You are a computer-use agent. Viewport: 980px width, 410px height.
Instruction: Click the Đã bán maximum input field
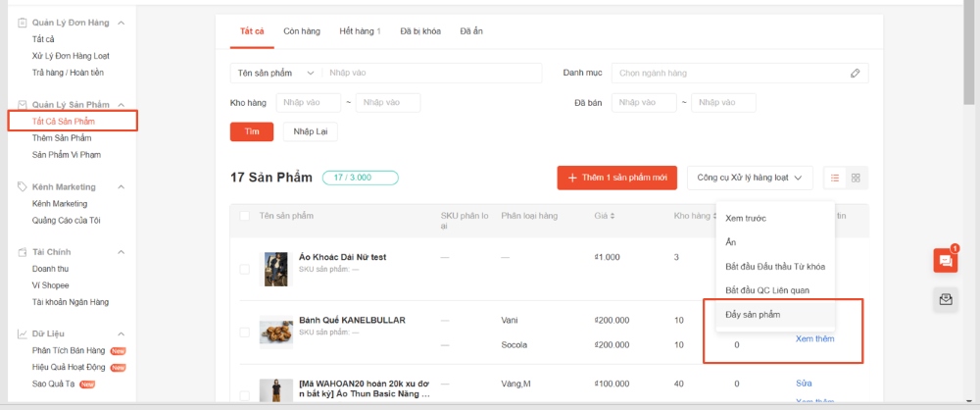coord(724,103)
